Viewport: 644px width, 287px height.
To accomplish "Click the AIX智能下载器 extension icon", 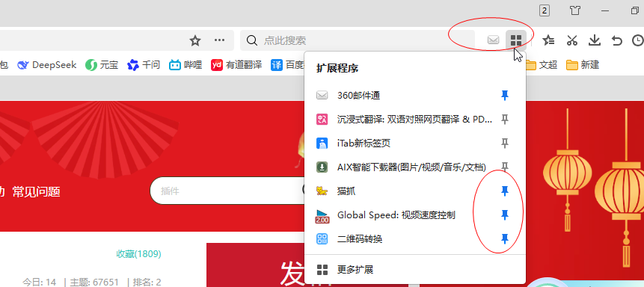I will (322, 167).
